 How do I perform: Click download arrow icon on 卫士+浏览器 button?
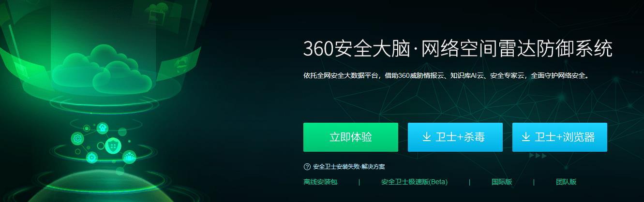tap(526, 137)
